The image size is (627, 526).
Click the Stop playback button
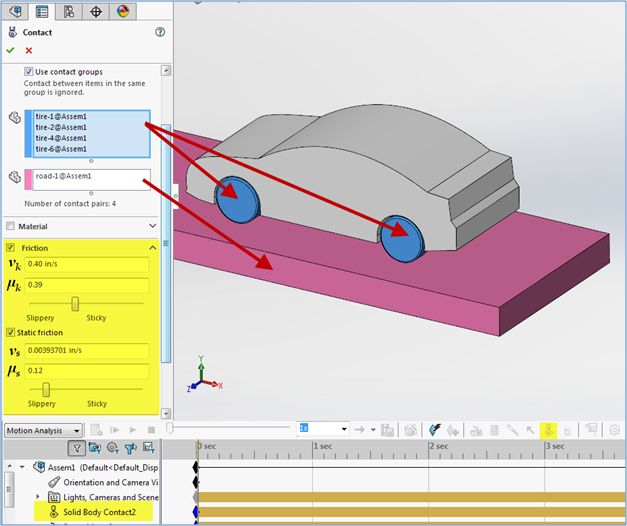(x=151, y=430)
